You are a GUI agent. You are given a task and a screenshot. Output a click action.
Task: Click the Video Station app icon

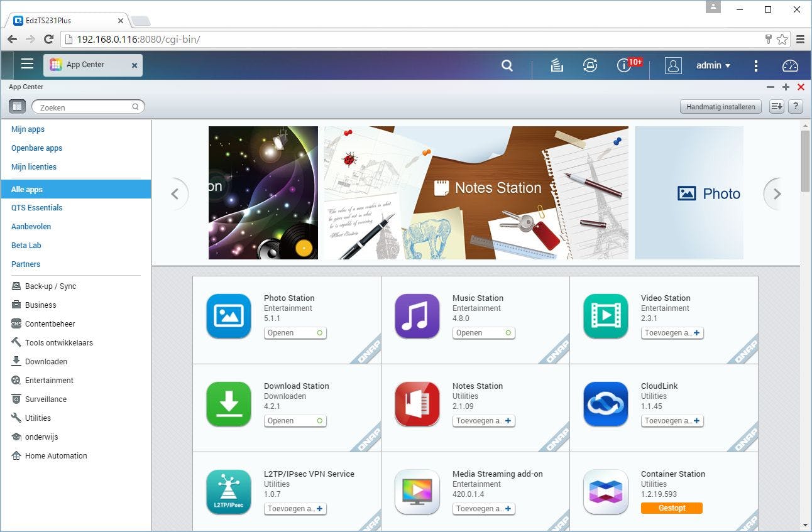606,316
